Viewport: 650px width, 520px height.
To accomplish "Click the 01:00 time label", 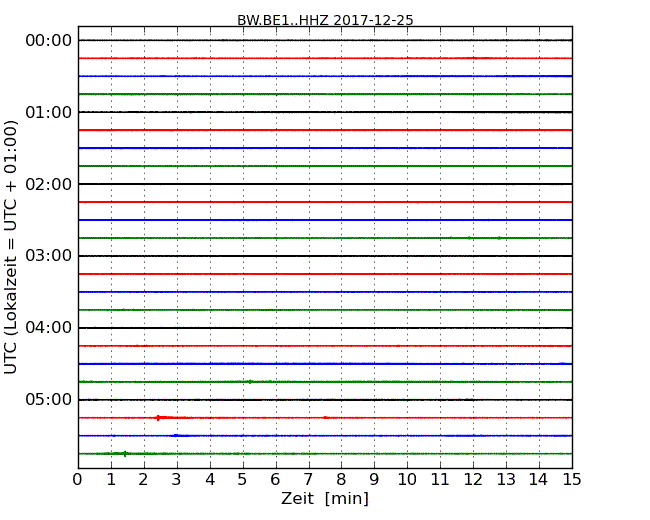I will click(x=49, y=112).
